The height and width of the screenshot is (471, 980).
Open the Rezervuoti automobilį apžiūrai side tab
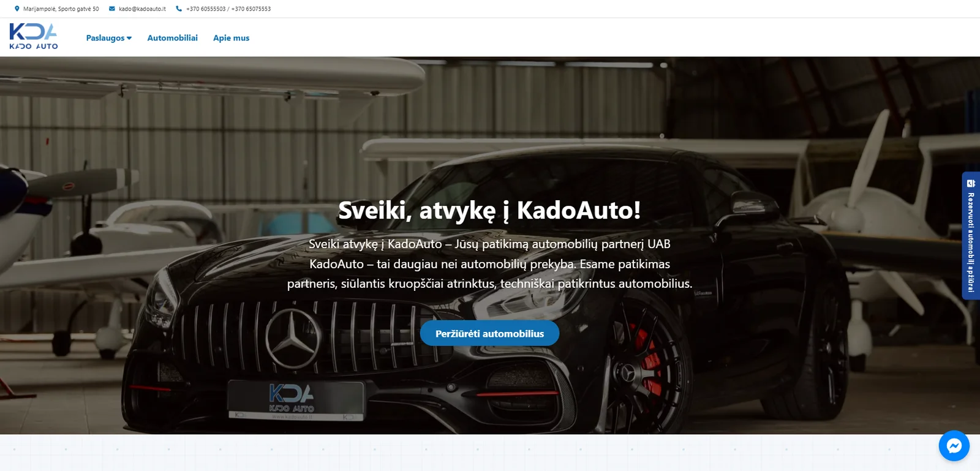971,242
